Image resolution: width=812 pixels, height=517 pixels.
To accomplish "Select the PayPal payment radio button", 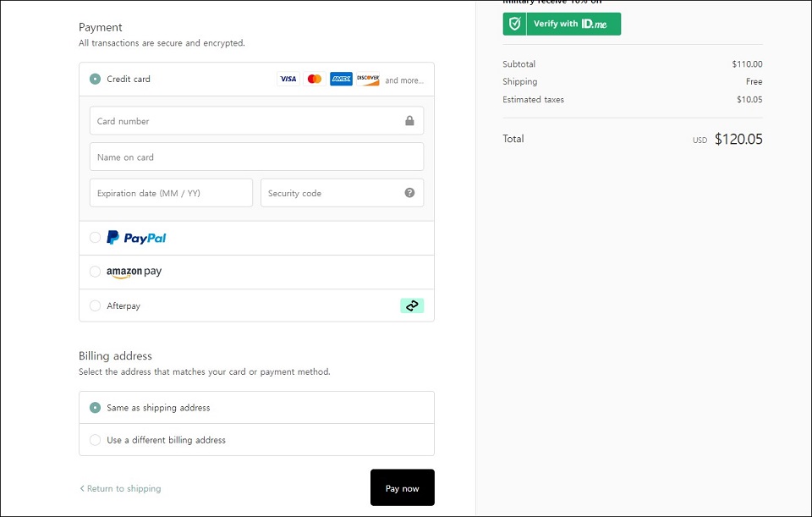I will pyautogui.click(x=96, y=237).
